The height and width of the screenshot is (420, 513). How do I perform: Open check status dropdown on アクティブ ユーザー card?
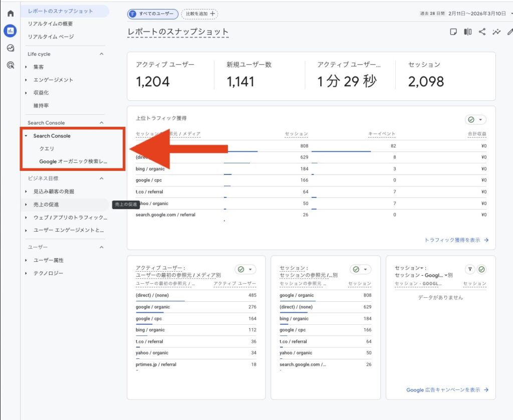[x=245, y=270]
